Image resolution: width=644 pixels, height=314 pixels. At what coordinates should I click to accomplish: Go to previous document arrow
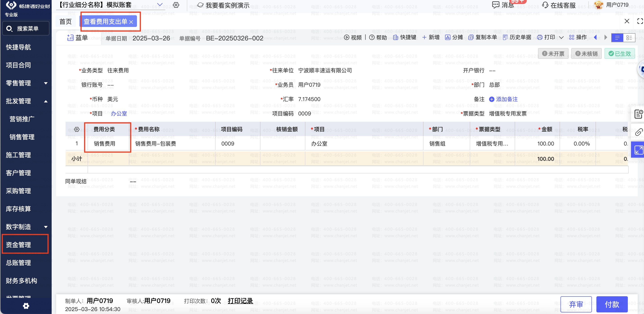[x=595, y=38]
